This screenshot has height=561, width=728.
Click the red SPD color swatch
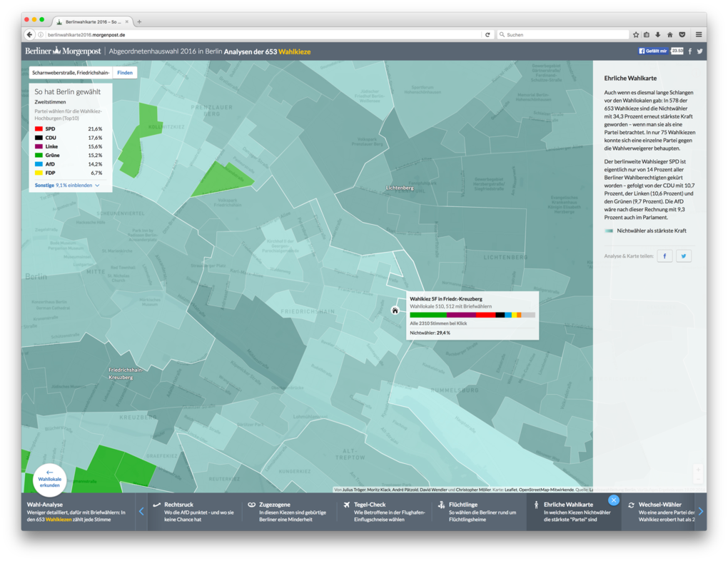coord(38,129)
